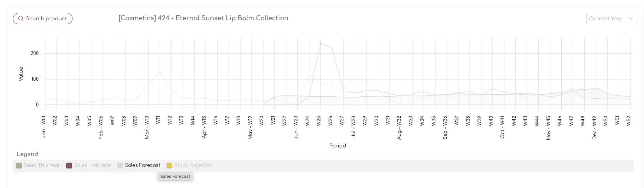Open the Current Year period dropdown
This screenshot has width=644, height=188.
pos(606,19)
